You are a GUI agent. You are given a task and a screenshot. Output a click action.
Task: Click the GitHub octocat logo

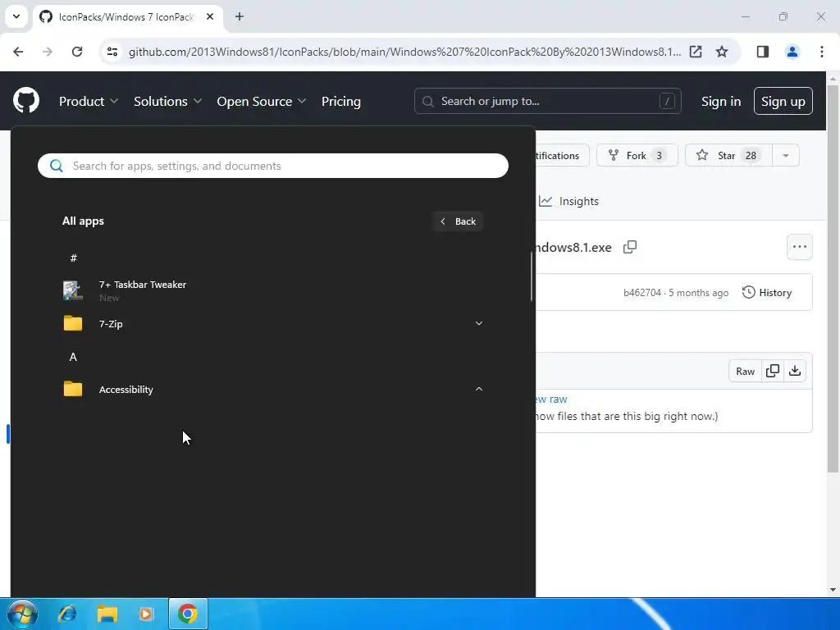pos(26,101)
